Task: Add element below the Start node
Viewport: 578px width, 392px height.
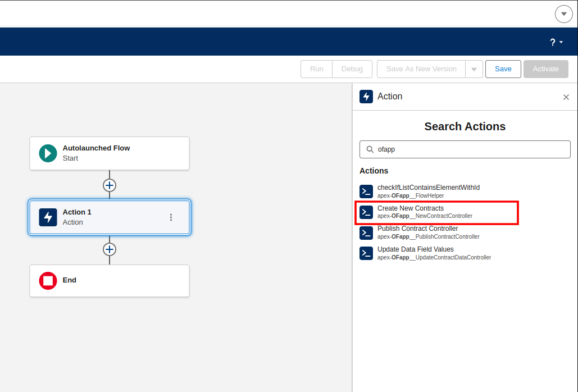Action: [110, 185]
